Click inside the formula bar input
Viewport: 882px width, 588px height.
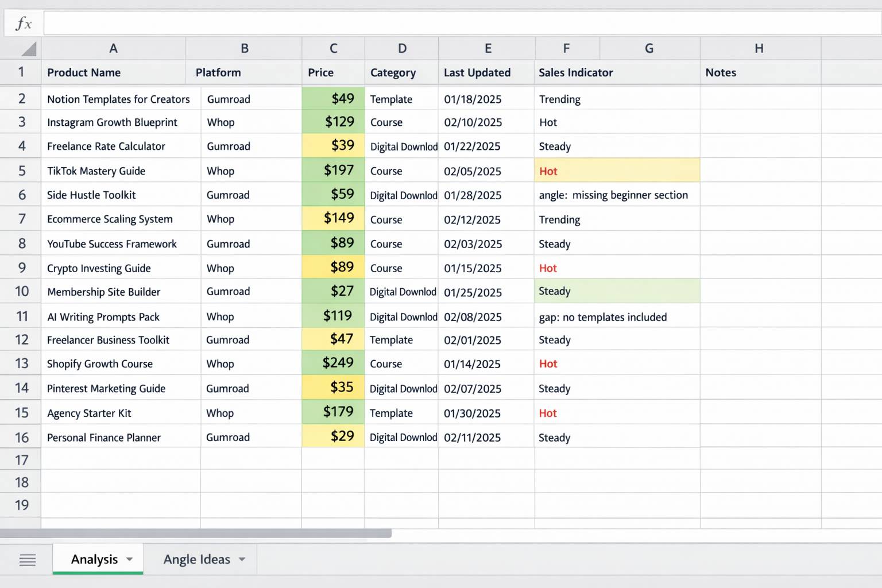pos(459,24)
